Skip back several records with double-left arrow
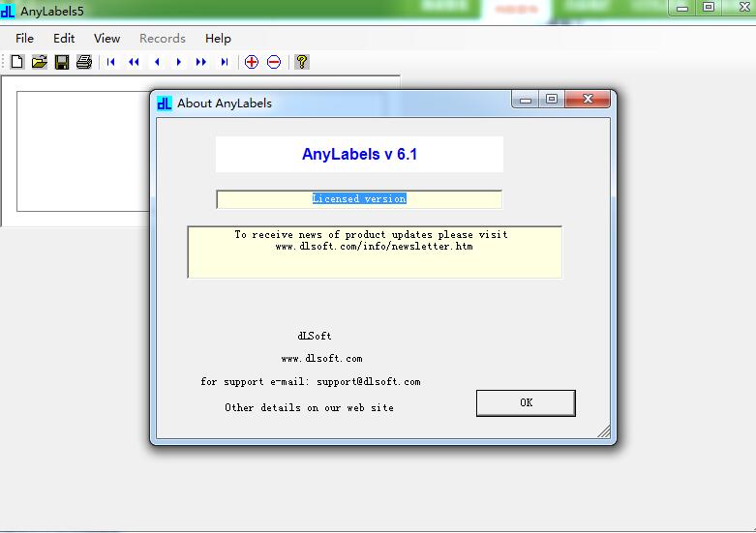The height and width of the screenshot is (533, 756). [134, 62]
